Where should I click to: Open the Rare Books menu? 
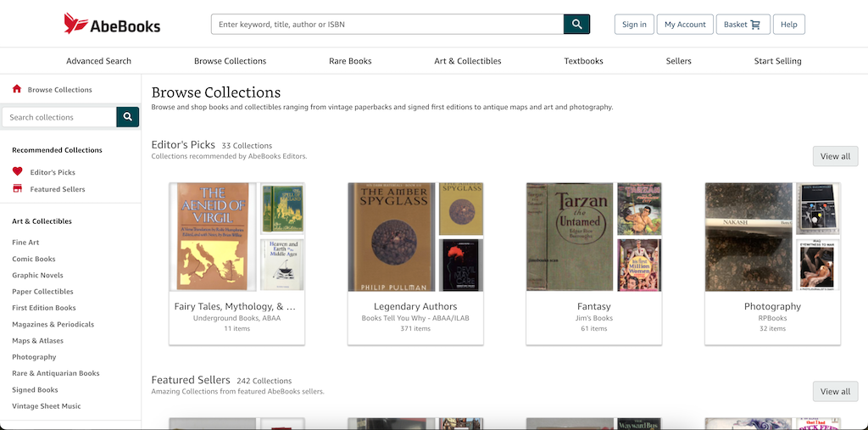(350, 61)
